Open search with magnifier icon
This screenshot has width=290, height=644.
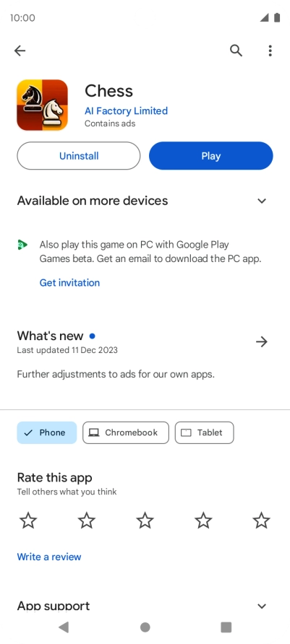(236, 51)
